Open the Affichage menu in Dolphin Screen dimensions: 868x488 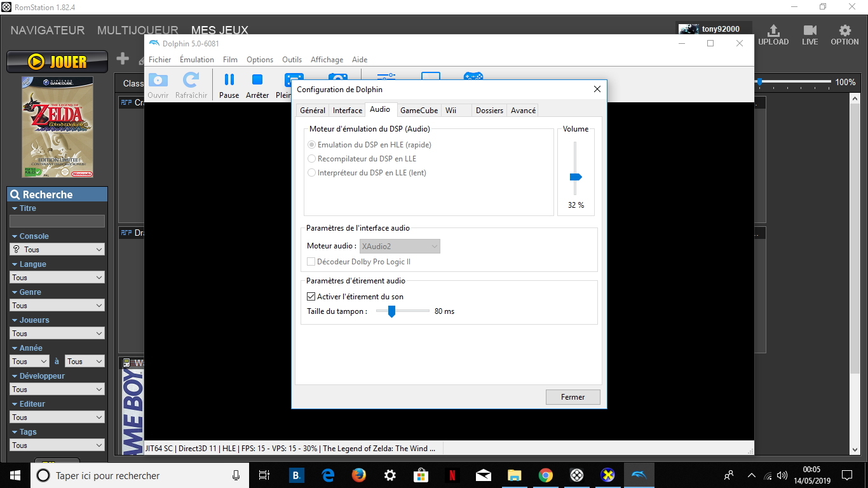click(327, 60)
